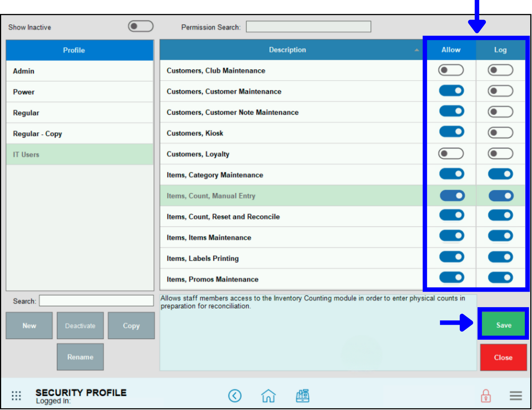532x410 pixels.
Task: Open the hamburger menu icon
Action: 516,396
